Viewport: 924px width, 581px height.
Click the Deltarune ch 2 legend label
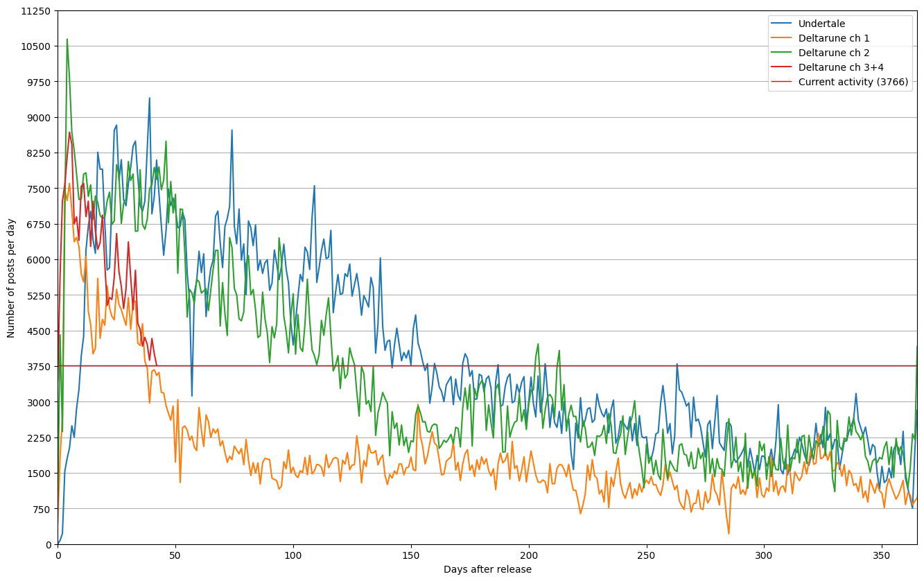pos(834,53)
